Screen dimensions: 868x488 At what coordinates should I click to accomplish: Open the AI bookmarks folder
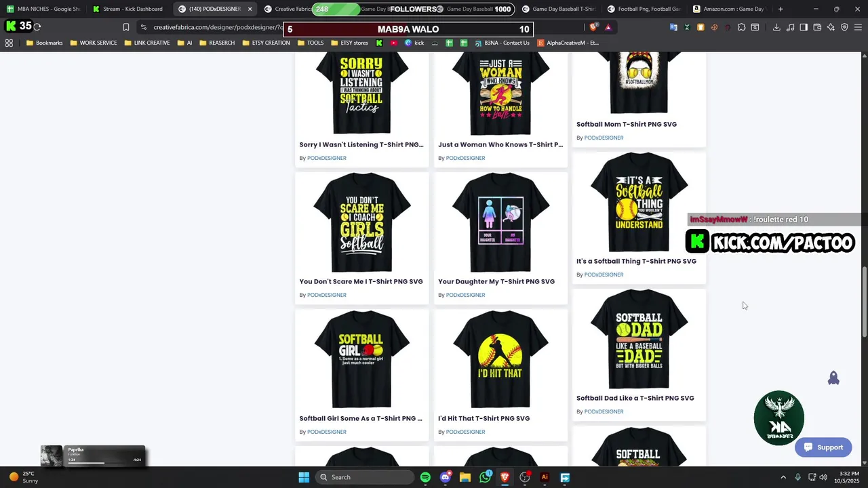184,43
